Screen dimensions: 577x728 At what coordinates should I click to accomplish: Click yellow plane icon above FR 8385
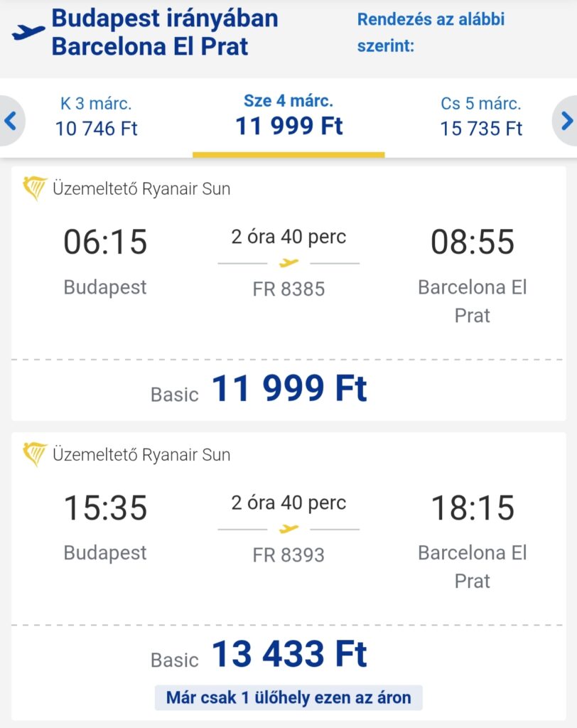click(288, 263)
